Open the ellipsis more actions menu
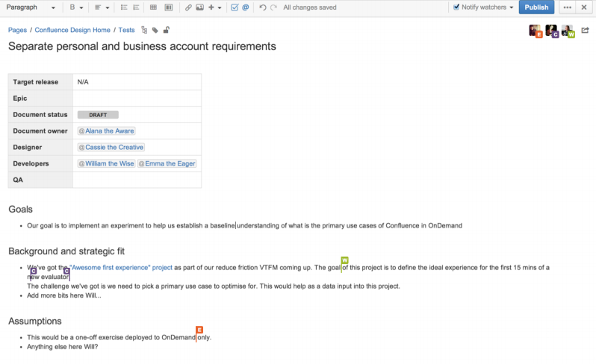596x364 pixels. pos(567,7)
